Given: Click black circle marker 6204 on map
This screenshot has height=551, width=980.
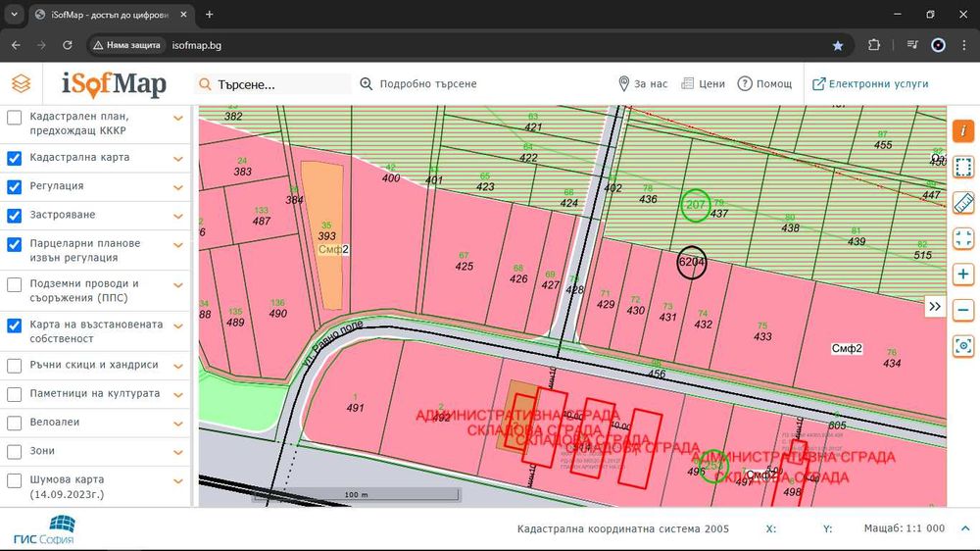Looking at the screenshot, I should (692, 262).
